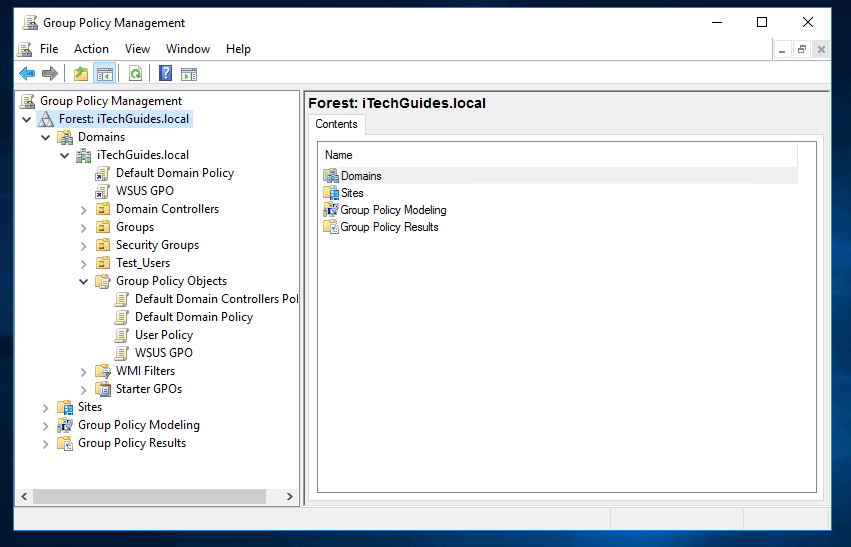Expand the Domain Controllers node
The height and width of the screenshot is (547, 851).
pyautogui.click(x=84, y=210)
